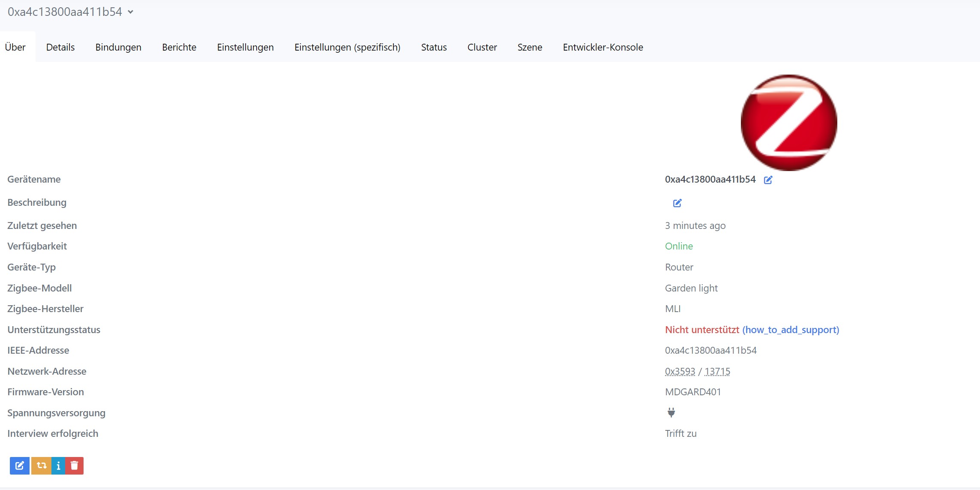The height and width of the screenshot is (490, 980).
Task: Open the device selector dropdown chevron
Action: point(131,12)
